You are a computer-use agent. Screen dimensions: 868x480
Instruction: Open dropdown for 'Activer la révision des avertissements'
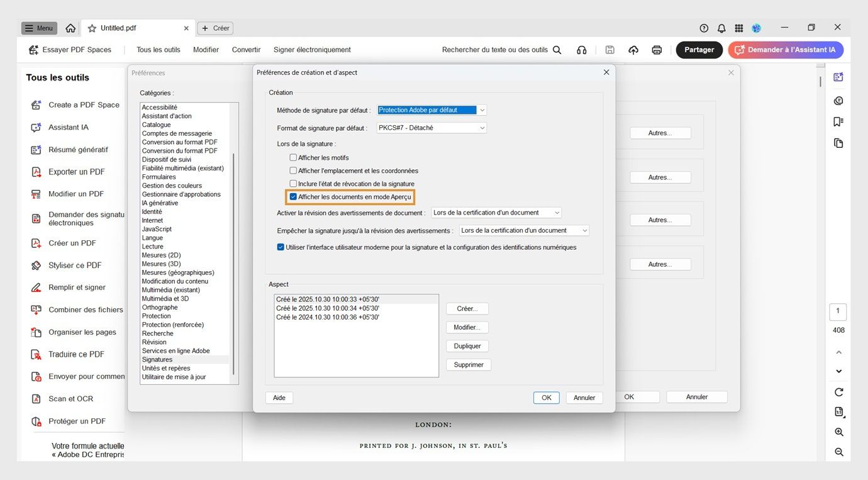556,212
